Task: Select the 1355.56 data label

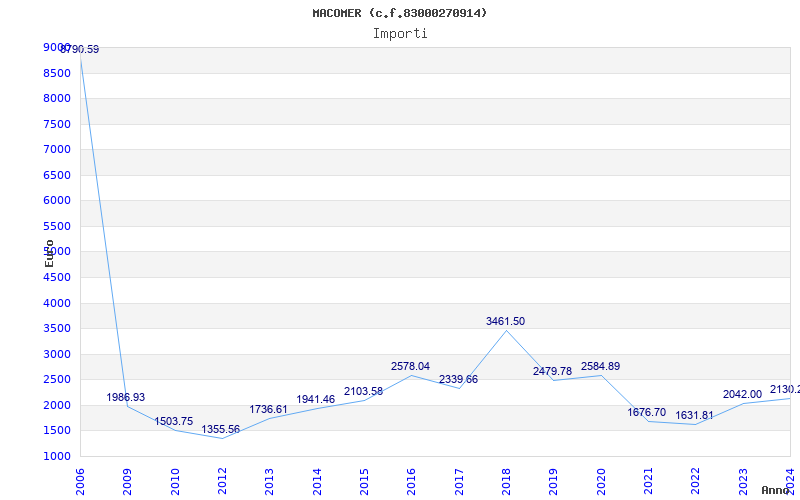Action: [220, 430]
